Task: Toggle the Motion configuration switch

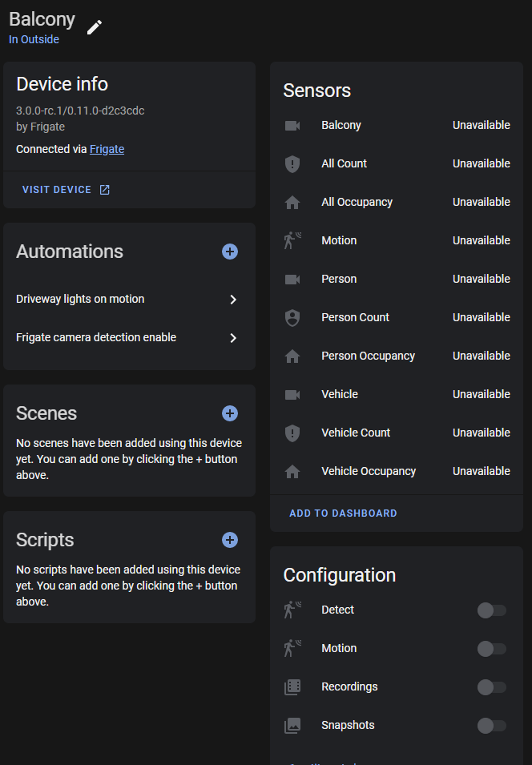Action: click(x=491, y=649)
